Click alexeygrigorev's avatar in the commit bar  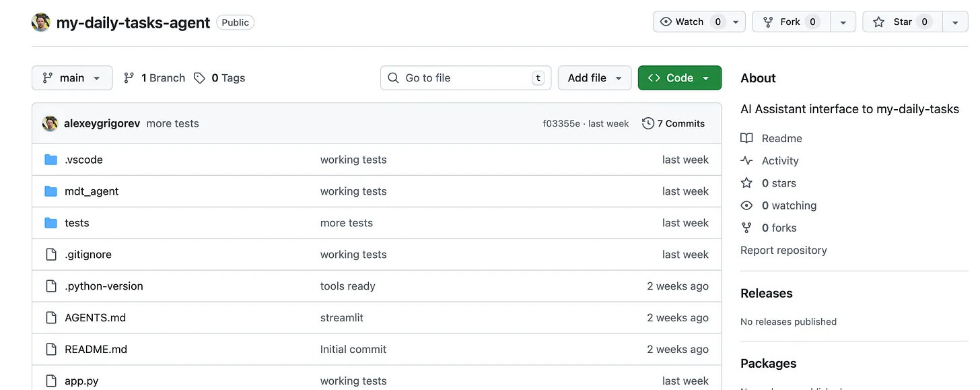(50, 123)
